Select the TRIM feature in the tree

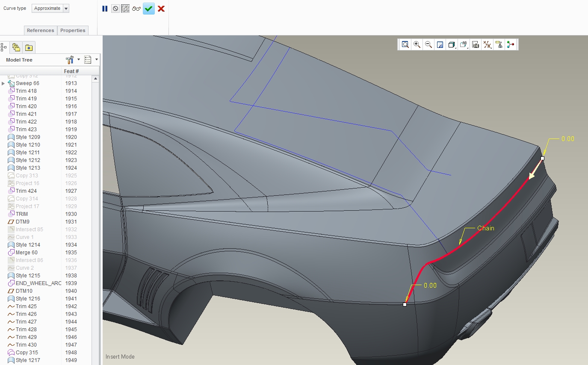(x=22, y=214)
